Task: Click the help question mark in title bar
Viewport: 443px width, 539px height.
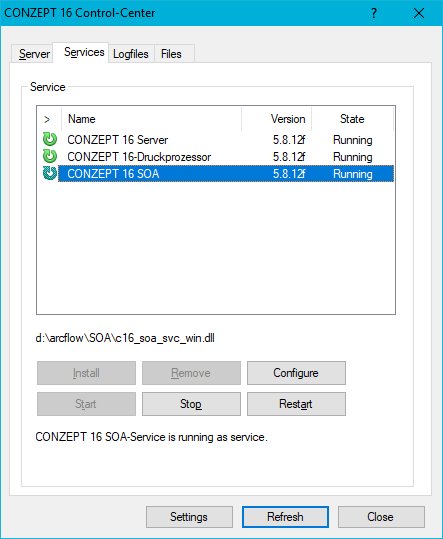Action: [x=374, y=13]
